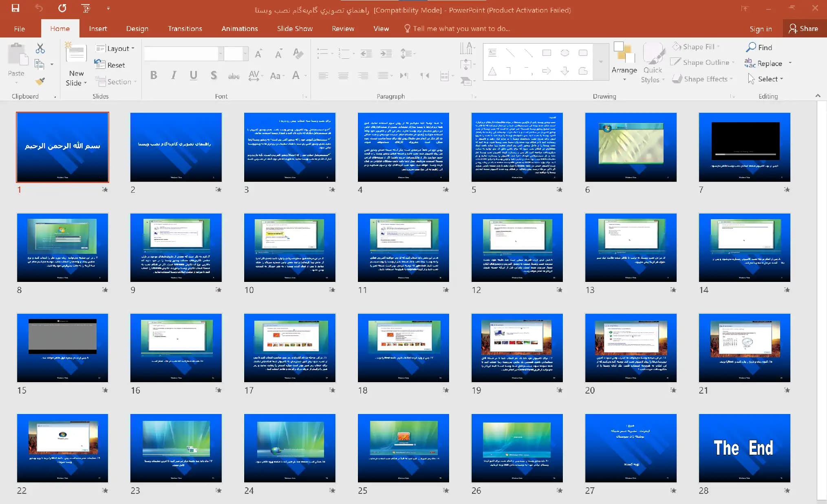The width and height of the screenshot is (827, 504).
Task: Toggle Underline formatting
Action: pos(194,75)
